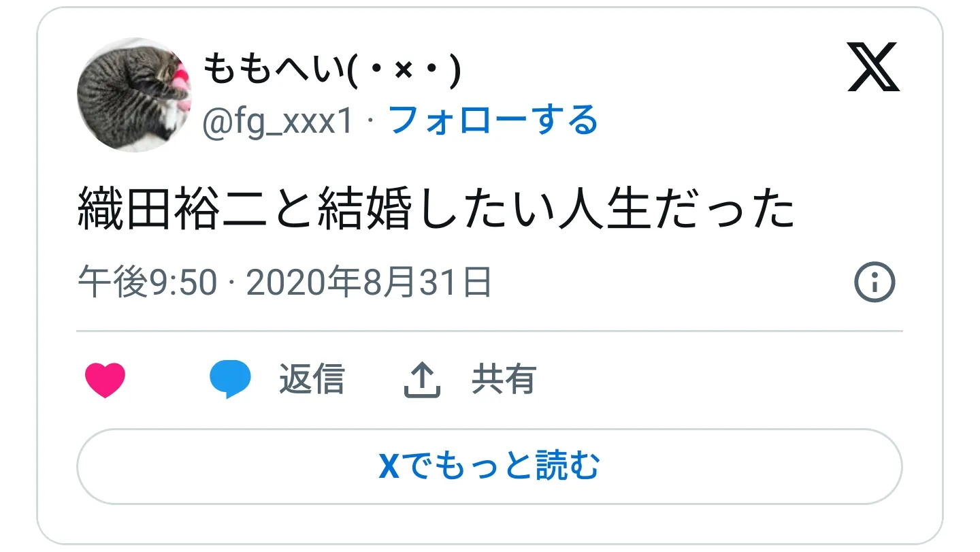The height and width of the screenshot is (552, 980).
Task: Open the @fg_xxx1 handle
Action: pyautogui.click(x=279, y=122)
